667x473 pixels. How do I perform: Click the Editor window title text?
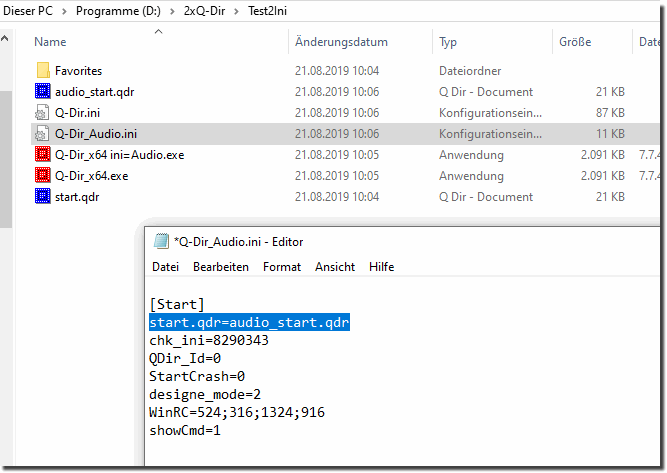pyautogui.click(x=239, y=242)
